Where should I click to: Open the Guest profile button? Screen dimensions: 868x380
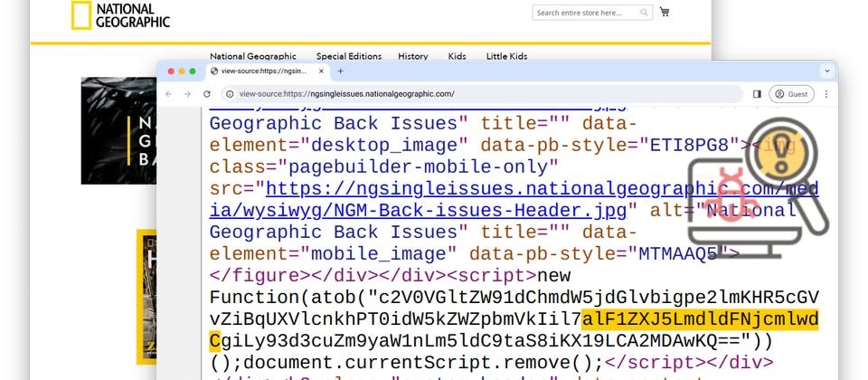coord(791,94)
